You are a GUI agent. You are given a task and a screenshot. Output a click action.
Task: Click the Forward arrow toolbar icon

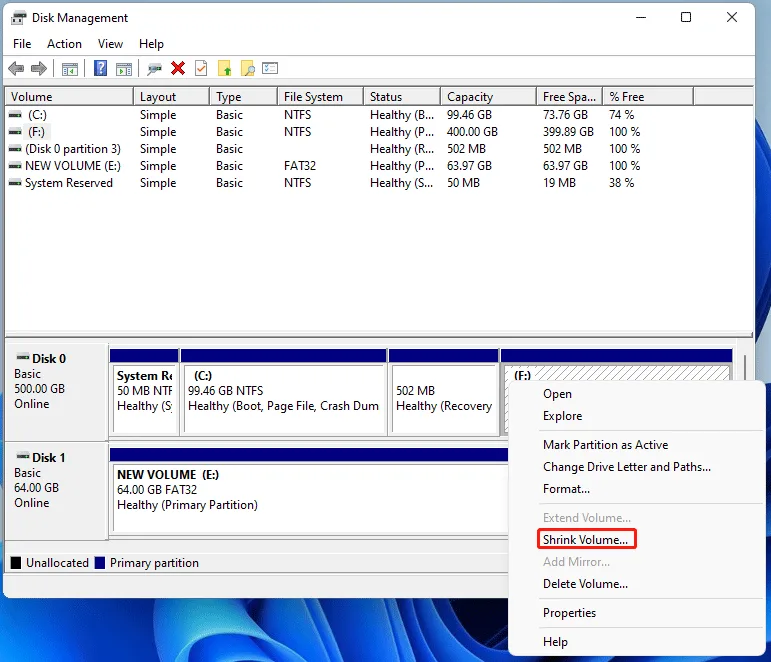[39, 68]
